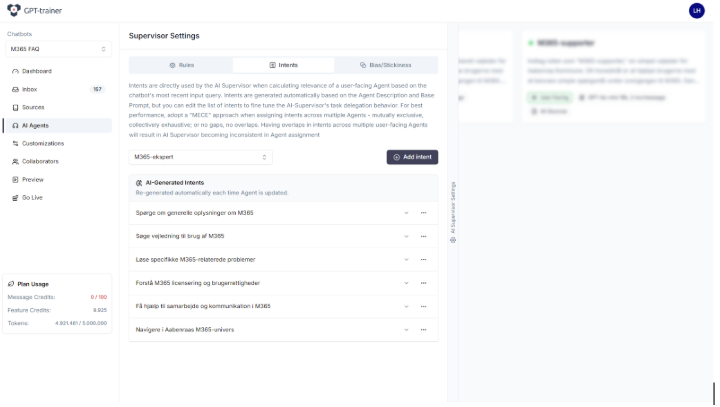
Task: Click the Add intent button
Action: 412,157
